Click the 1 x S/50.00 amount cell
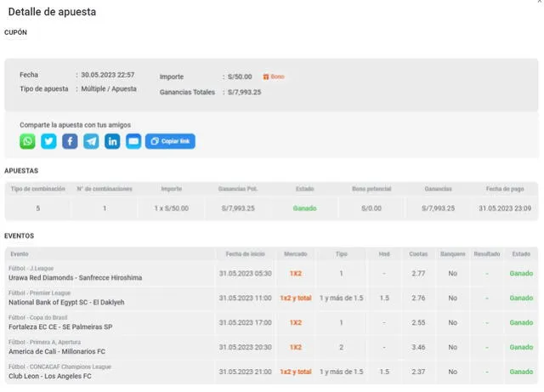The width and height of the screenshot is (544, 392). pyautogui.click(x=172, y=208)
